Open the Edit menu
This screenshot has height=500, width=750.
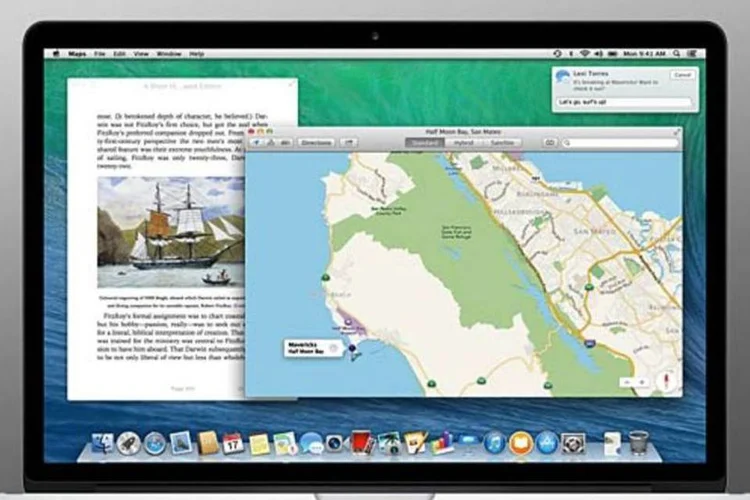(x=119, y=54)
